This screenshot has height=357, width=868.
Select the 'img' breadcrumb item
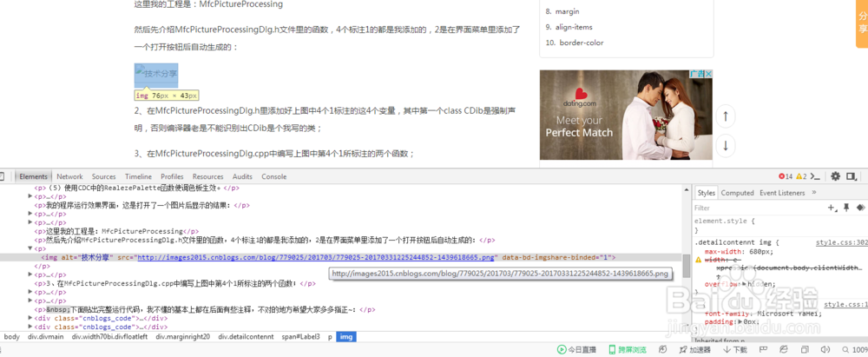(346, 336)
